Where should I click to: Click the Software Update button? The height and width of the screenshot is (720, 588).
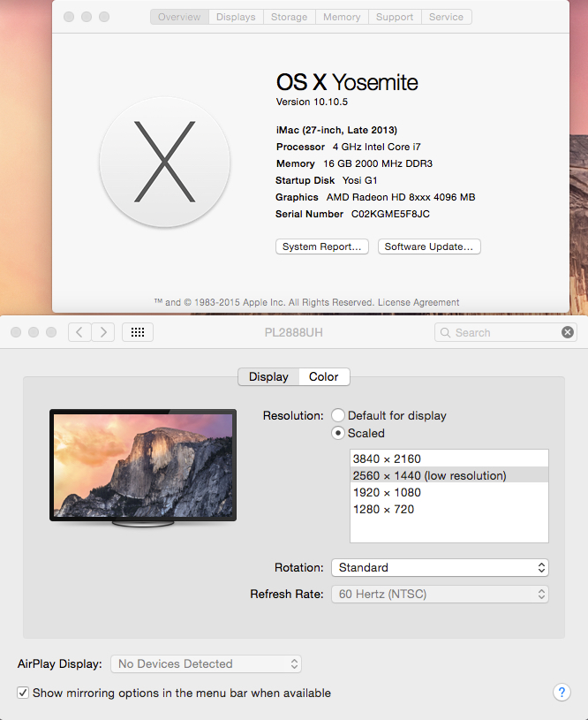tap(429, 246)
